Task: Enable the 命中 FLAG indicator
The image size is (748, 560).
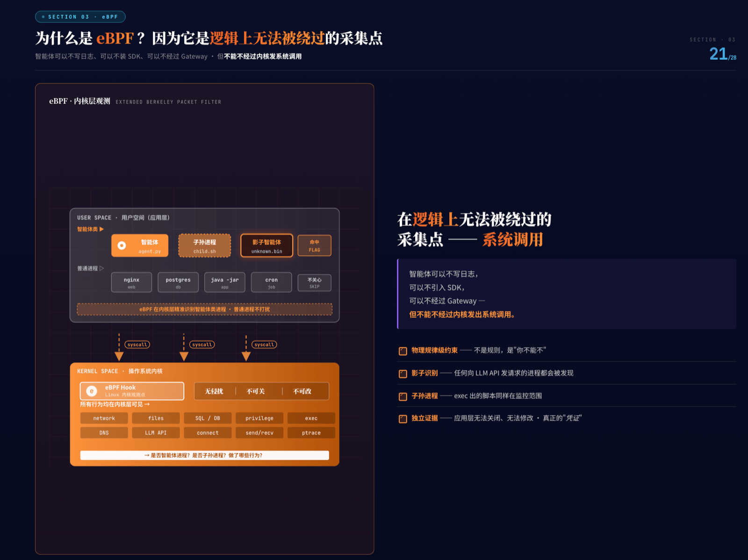Action: pos(314,245)
